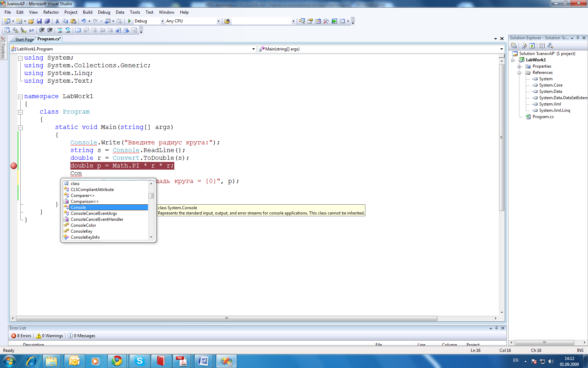This screenshot has width=588, height=368.
Task: Click the Save All icon
Action: click(47, 21)
